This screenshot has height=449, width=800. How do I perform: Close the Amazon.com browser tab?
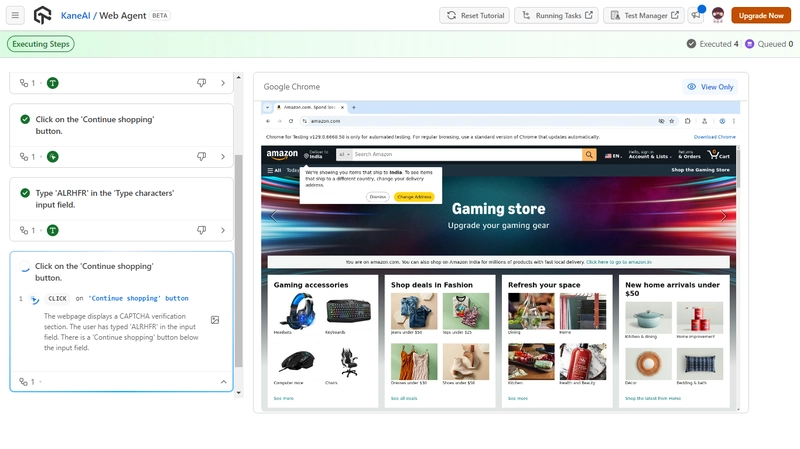[x=342, y=107]
